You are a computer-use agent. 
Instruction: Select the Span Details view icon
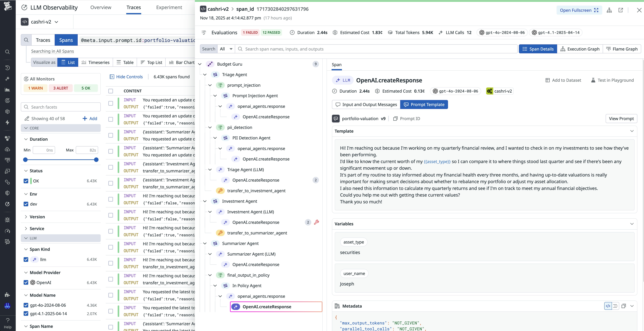click(538, 49)
